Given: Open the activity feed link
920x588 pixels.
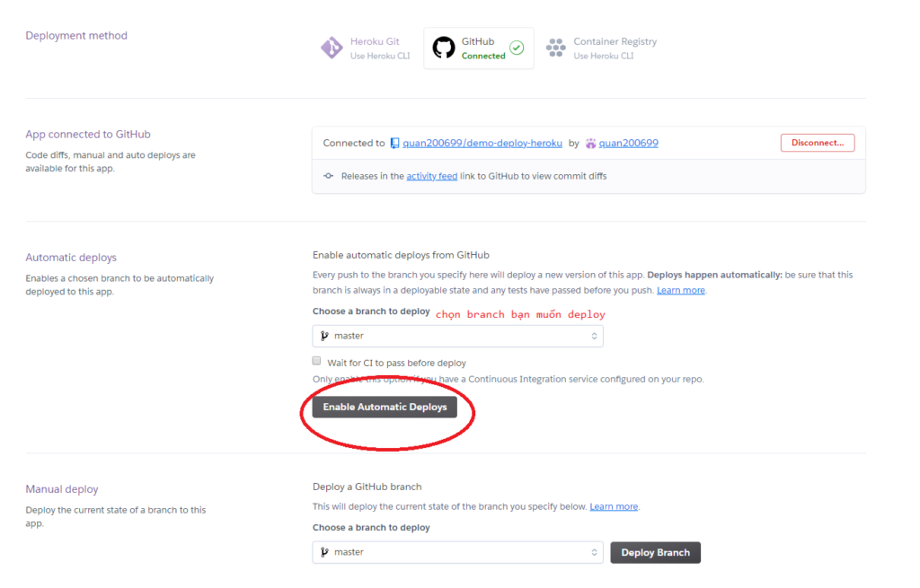Looking at the screenshot, I should pos(432,176).
